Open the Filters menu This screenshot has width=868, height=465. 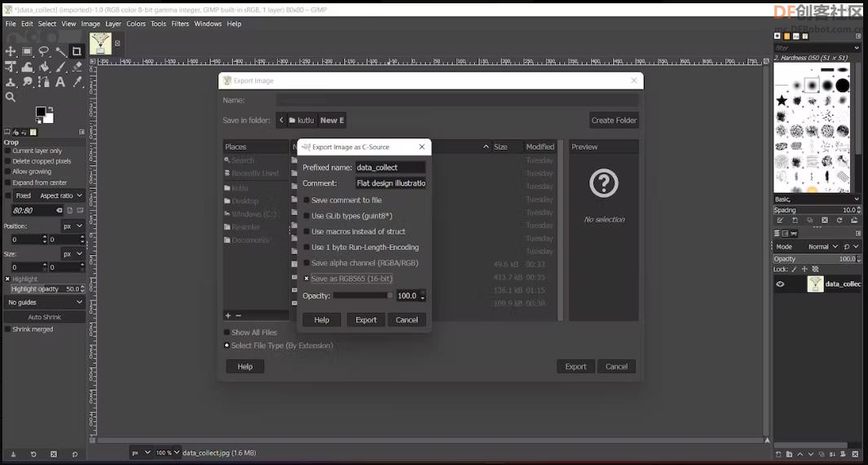[180, 24]
